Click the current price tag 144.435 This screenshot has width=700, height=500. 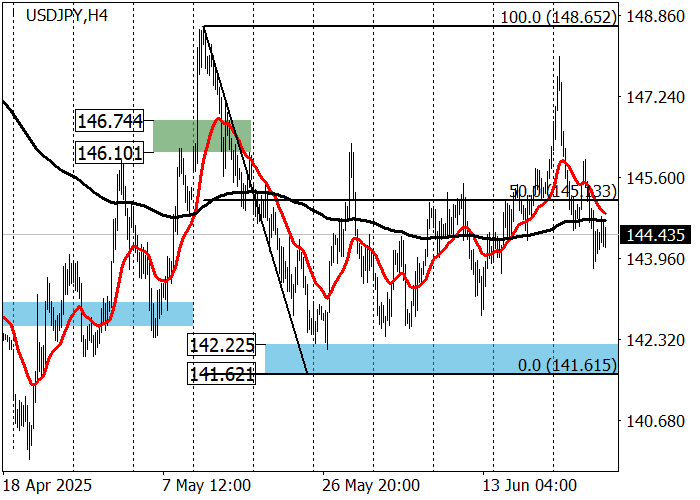tap(653, 235)
